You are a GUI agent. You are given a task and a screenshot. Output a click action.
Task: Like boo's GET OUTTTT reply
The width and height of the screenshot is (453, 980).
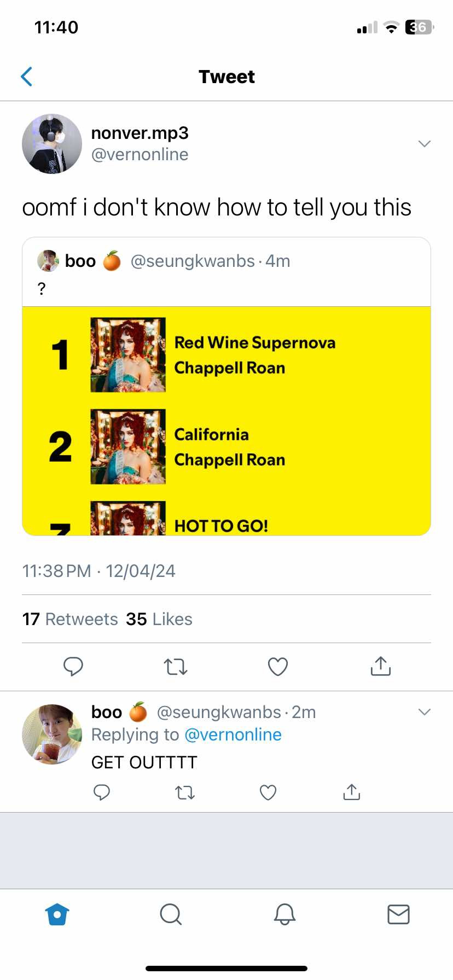(x=268, y=792)
